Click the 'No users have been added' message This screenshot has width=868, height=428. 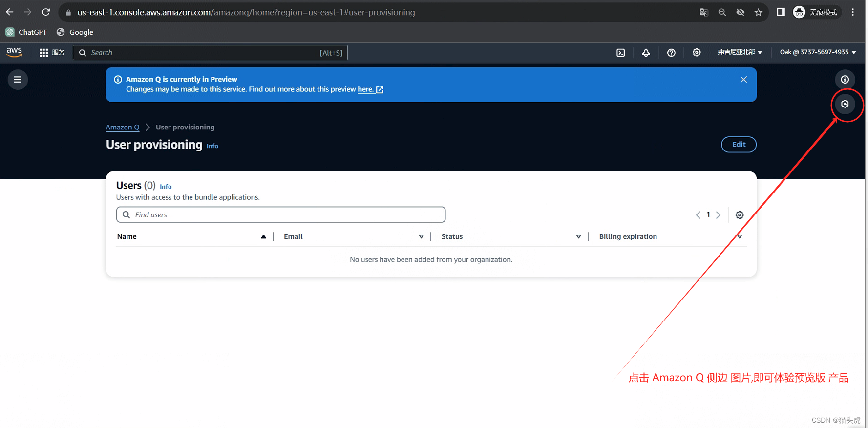pyautogui.click(x=431, y=259)
